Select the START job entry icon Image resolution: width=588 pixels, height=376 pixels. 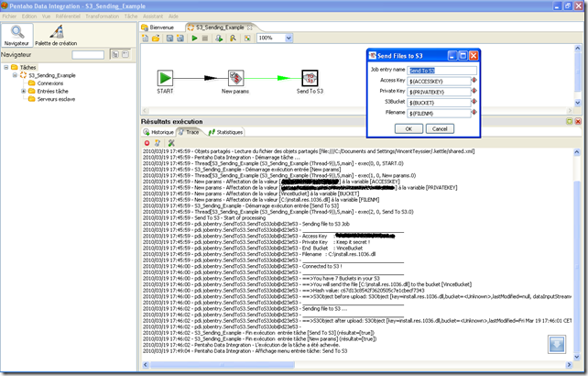click(x=165, y=78)
